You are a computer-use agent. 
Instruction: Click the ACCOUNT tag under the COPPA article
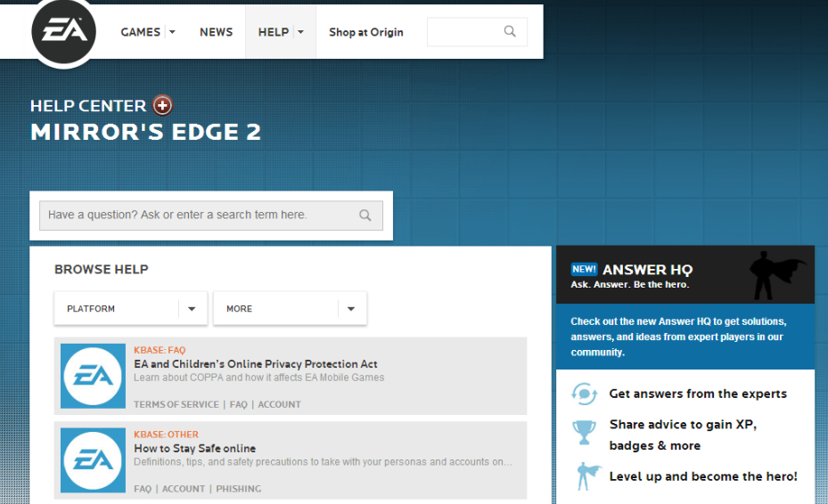point(279,404)
